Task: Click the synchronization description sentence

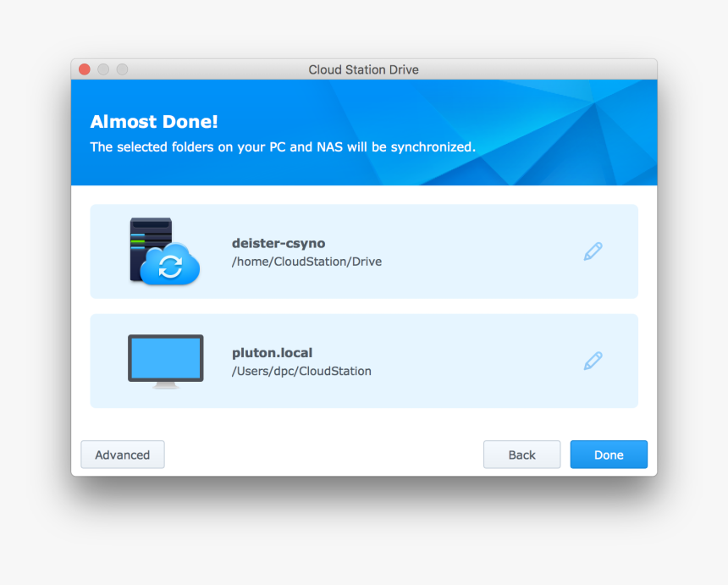Action: click(x=283, y=147)
